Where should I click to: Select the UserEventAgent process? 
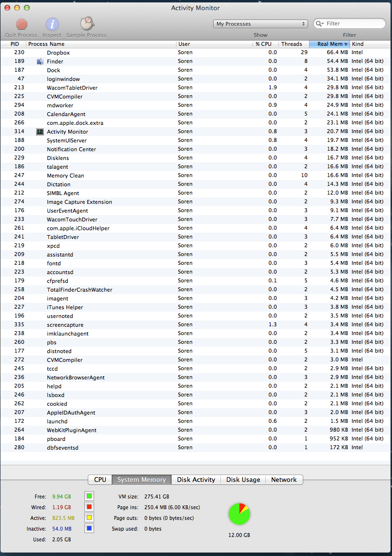pos(196,211)
